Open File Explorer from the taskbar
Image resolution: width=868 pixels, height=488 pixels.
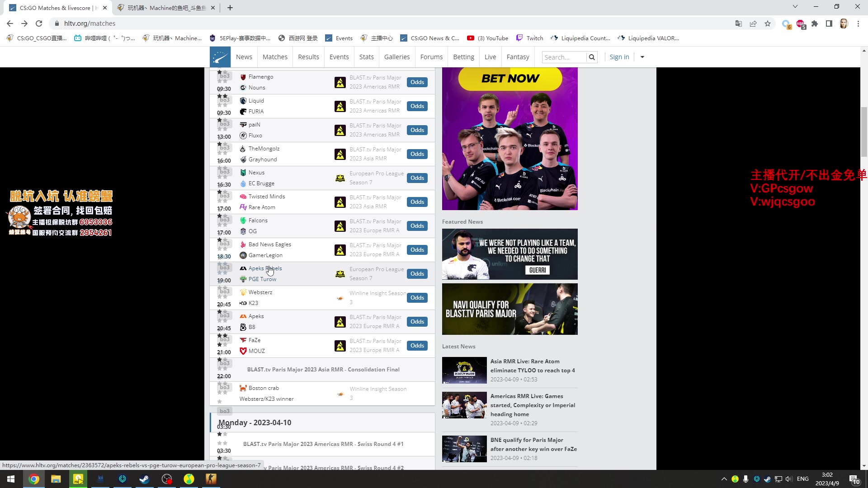click(x=56, y=479)
